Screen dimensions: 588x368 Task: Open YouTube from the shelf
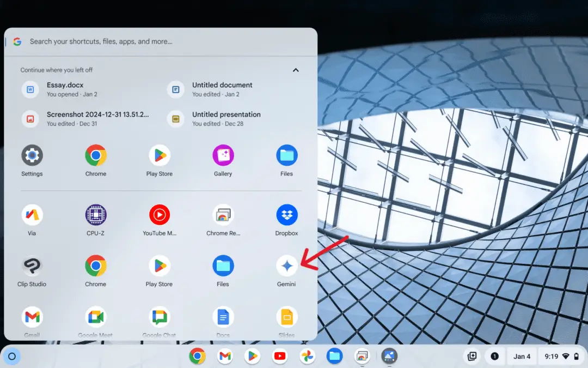(279, 356)
